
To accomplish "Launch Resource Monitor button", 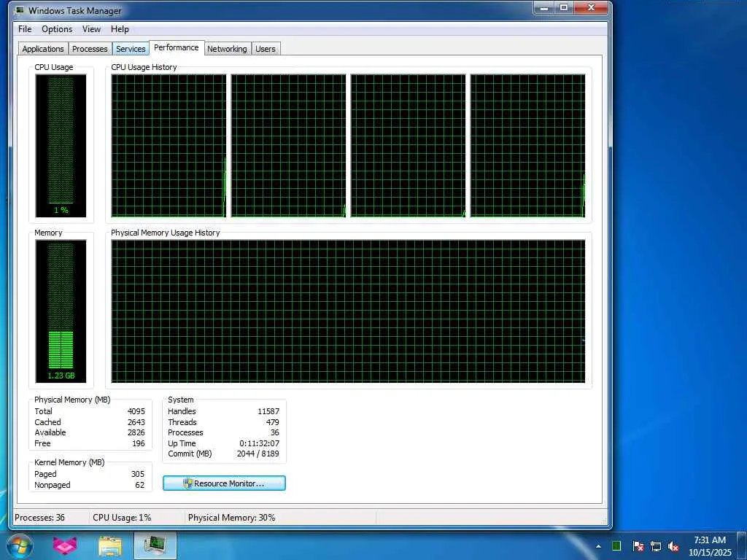I will [x=225, y=483].
